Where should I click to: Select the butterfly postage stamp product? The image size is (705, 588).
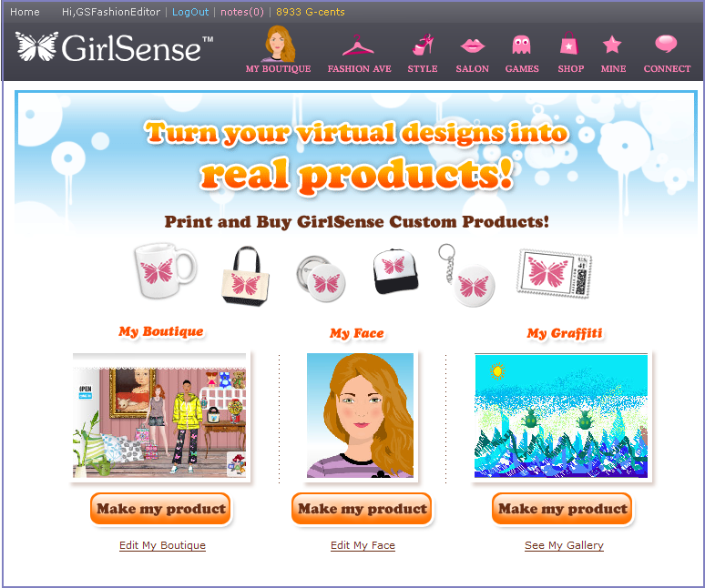click(555, 274)
